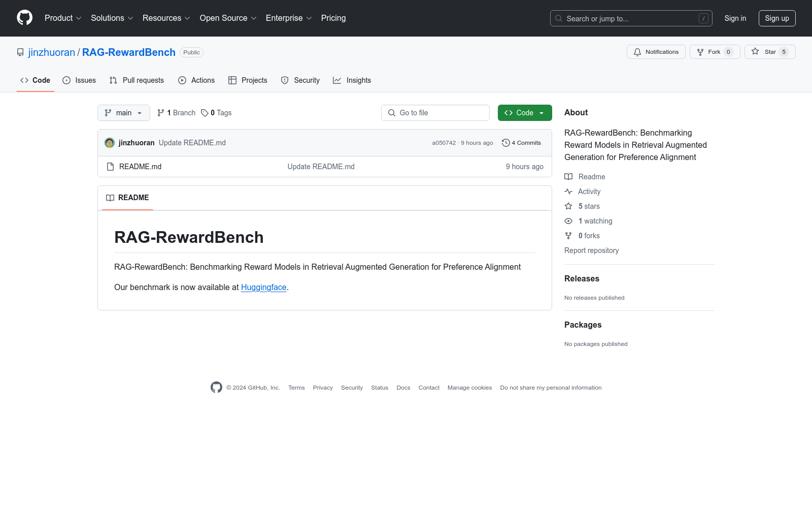This screenshot has width=812, height=508.
Task: Click the 9 hours ago timestamp in file row
Action: point(524,167)
